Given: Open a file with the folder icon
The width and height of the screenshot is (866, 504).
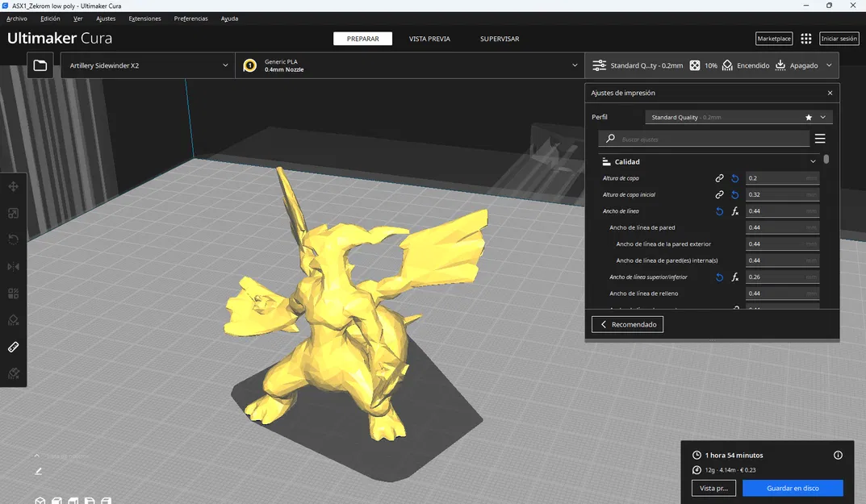Looking at the screenshot, I should (x=40, y=65).
